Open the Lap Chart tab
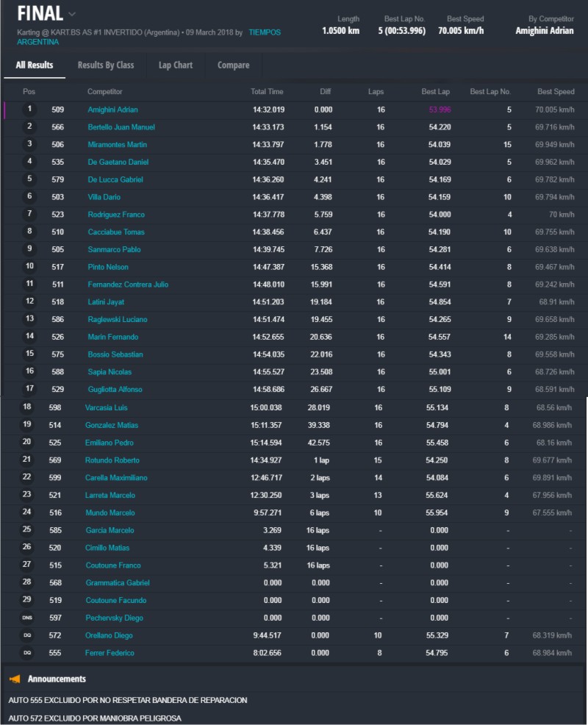 (x=176, y=65)
